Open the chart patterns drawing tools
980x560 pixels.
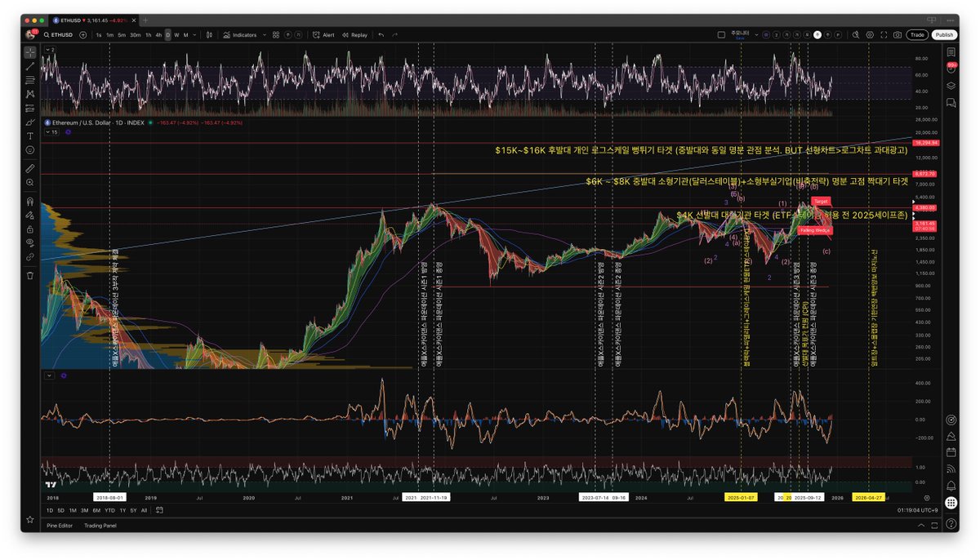coord(30,94)
